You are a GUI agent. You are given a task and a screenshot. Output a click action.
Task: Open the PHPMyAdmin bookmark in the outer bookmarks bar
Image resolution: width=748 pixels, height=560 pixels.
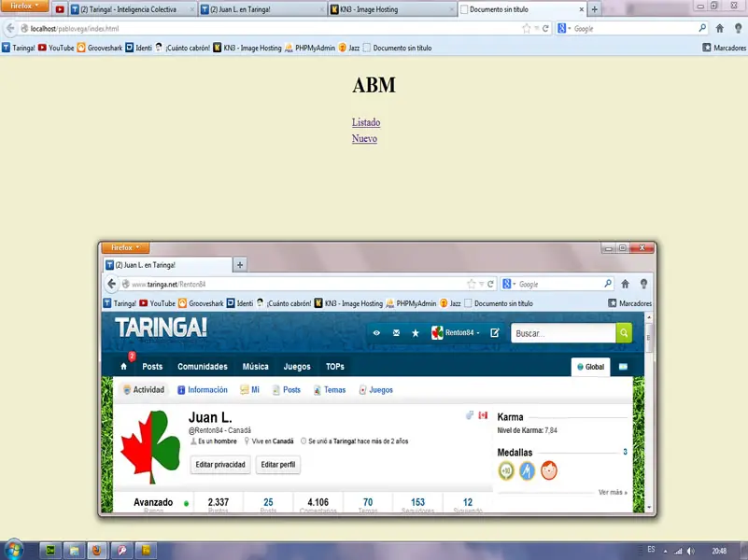310,48
